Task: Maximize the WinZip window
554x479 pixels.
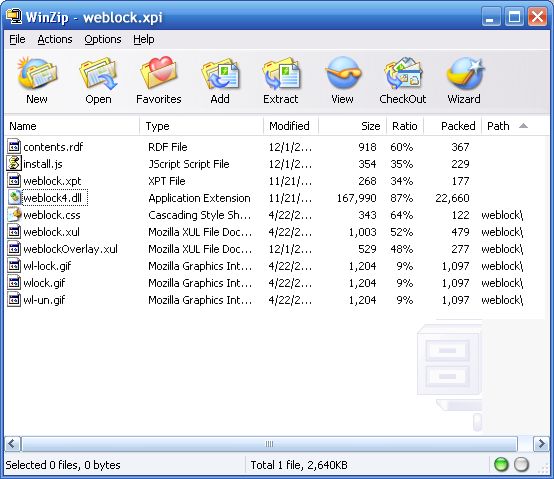Action: pyautogui.click(x=514, y=17)
